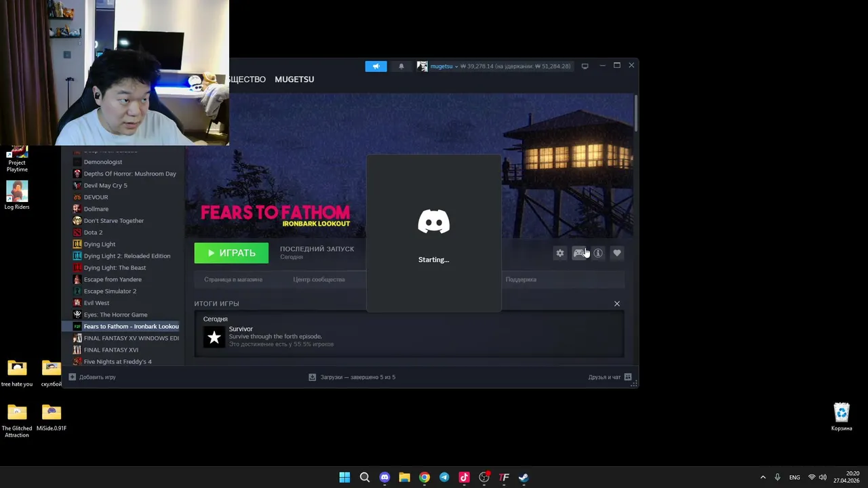Open the clock and date 20:20

[x=847, y=477]
